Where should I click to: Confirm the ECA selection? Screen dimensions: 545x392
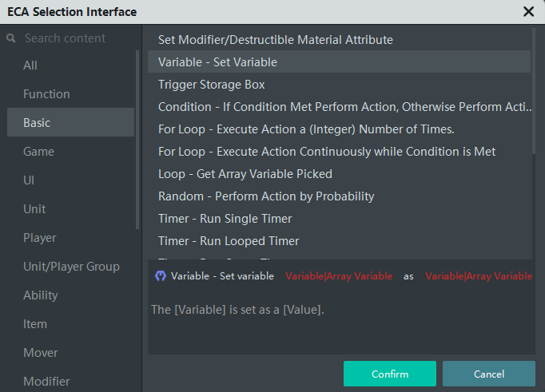click(x=390, y=374)
